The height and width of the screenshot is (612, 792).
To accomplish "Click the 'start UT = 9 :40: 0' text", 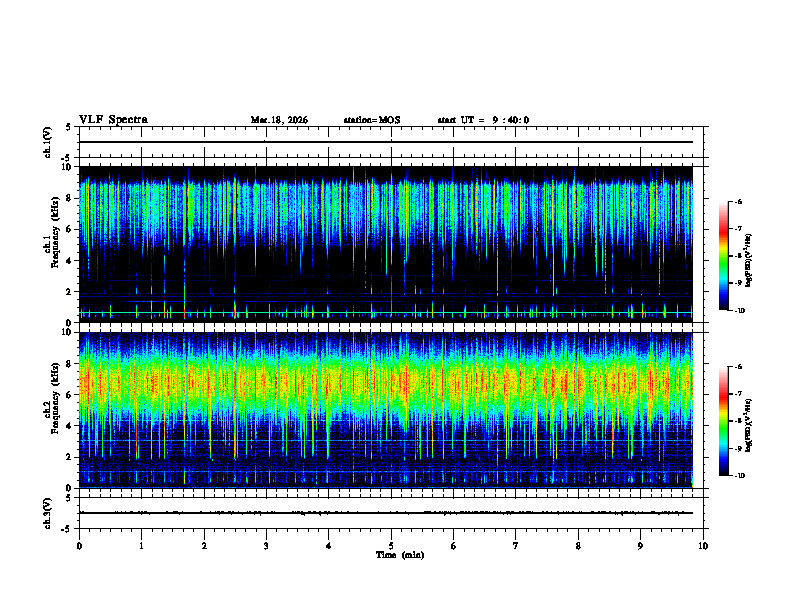I will click(483, 120).
